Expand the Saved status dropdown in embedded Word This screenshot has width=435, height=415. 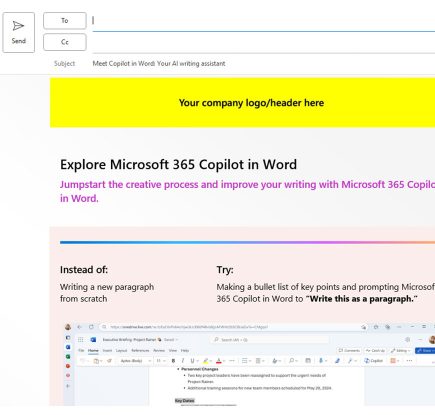[171, 340]
